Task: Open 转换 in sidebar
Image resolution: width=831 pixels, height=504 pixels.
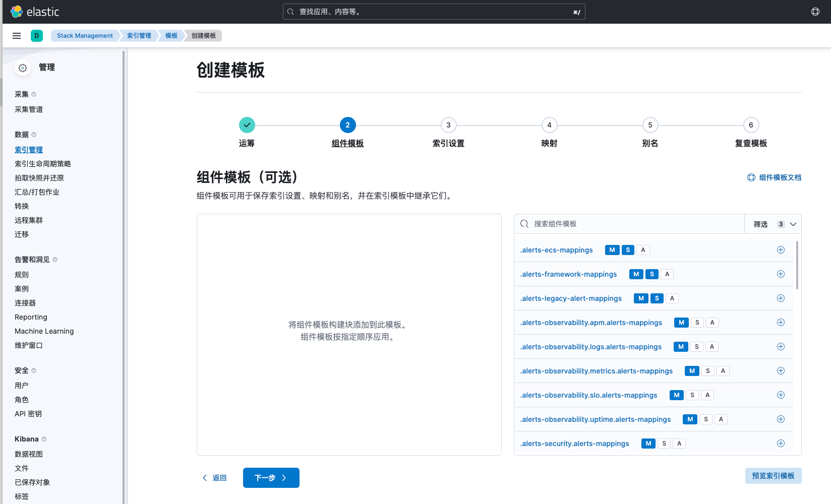Action: click(x=22, y=206)
